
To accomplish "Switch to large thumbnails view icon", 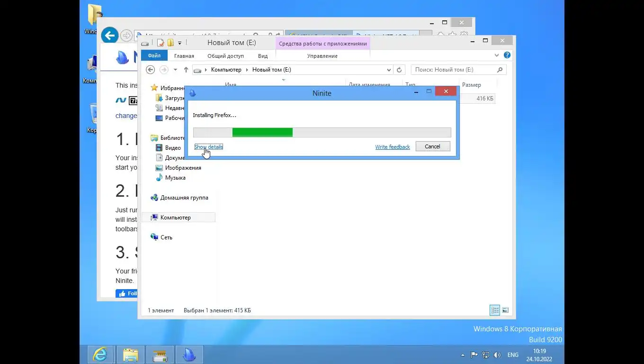I will [505, 310].
